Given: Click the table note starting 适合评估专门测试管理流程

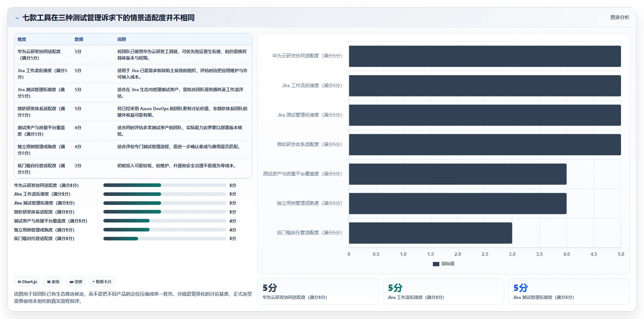Looking at the screenshot, I should pyautogui.click(x=179, y=147).
